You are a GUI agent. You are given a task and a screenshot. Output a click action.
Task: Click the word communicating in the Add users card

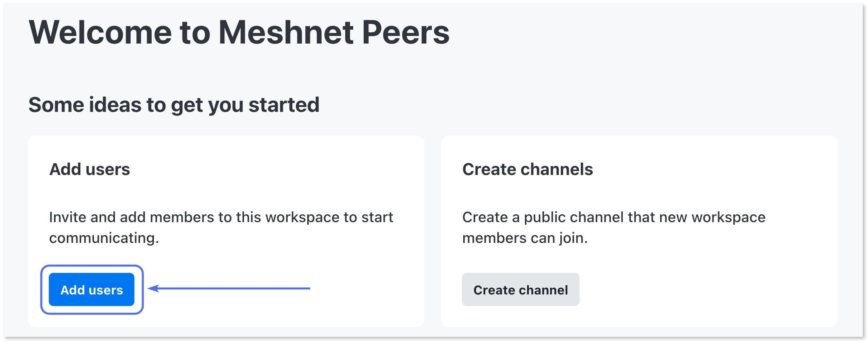tap(104, 238)
